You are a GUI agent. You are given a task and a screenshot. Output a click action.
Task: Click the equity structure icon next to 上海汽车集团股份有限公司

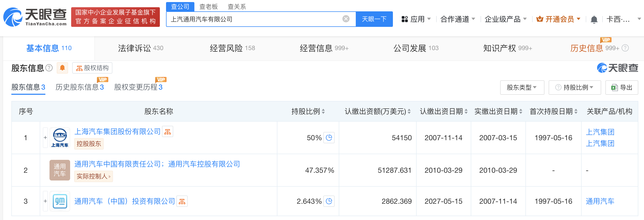pos(168,132)
